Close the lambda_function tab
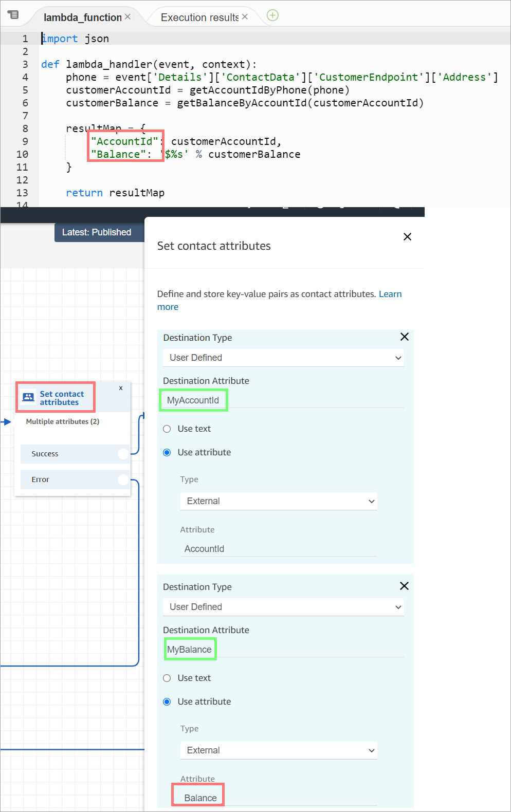Image resolution: width=511 pixels, height=812 pixels. [x=127, y=17]
